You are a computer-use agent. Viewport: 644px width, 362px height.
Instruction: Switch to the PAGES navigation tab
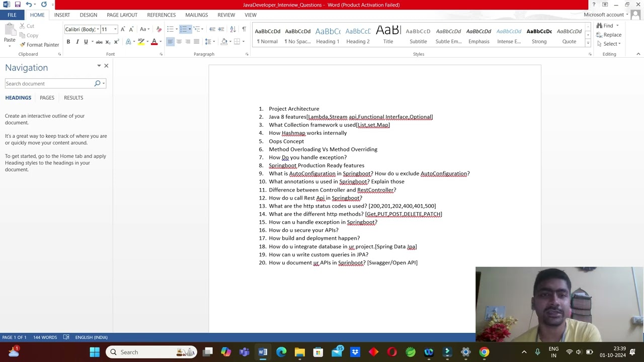pyautogui.click(x=47, y=98)
